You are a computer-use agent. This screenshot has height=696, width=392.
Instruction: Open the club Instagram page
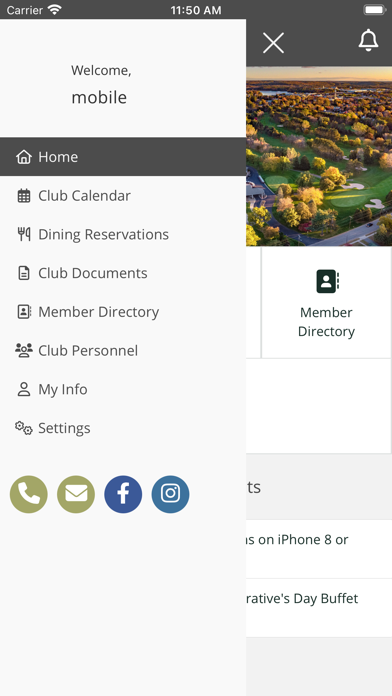(170, 494)
